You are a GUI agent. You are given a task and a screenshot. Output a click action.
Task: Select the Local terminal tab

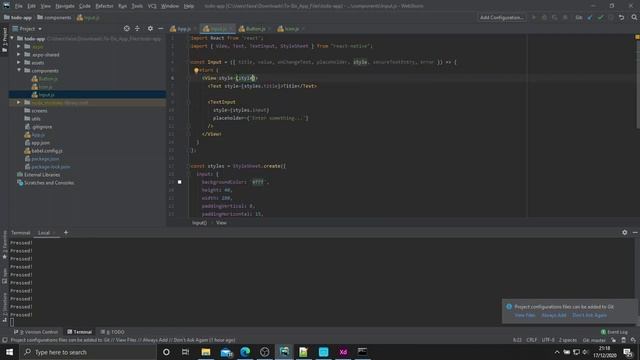coord(44,233)
